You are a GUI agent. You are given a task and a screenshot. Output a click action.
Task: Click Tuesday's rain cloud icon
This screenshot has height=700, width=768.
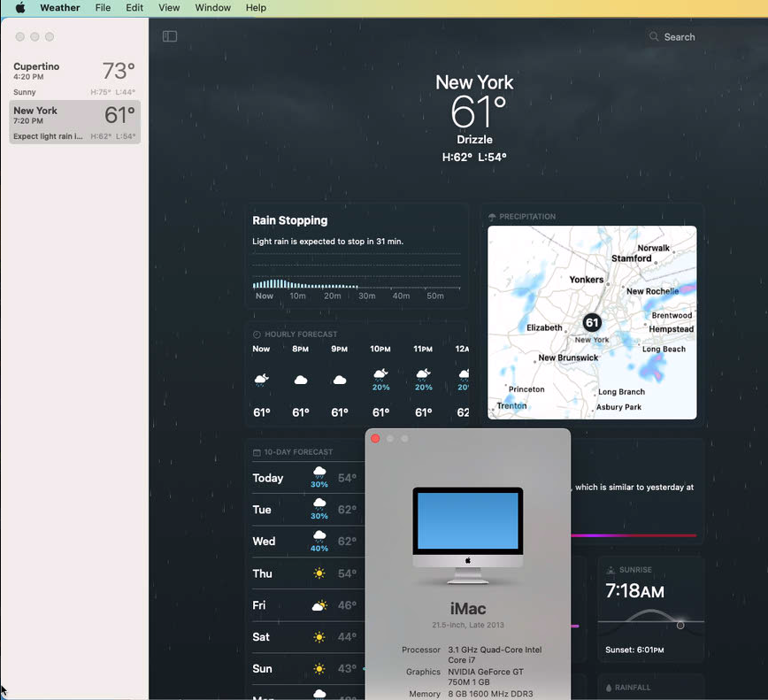click(x=319, y=504)
